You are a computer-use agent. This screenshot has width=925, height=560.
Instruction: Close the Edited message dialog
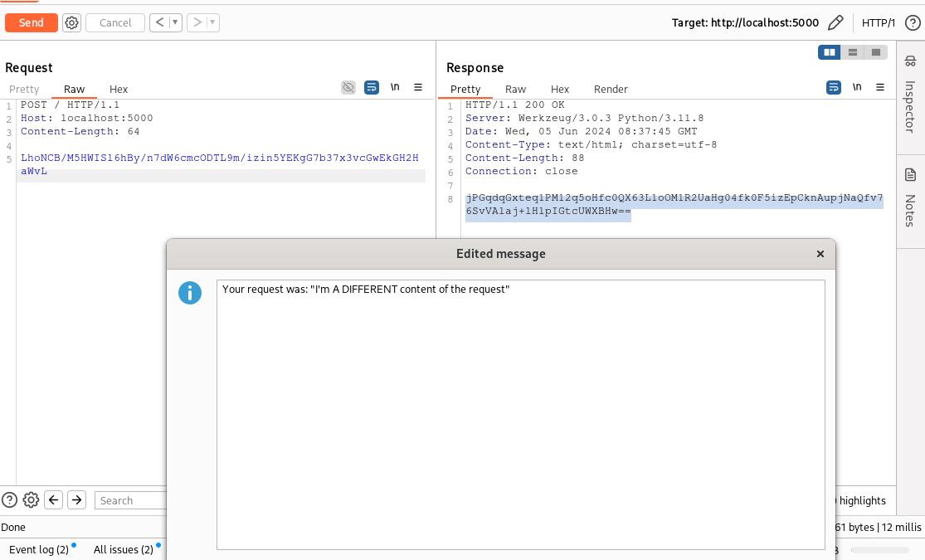click(x=820, y=254)
